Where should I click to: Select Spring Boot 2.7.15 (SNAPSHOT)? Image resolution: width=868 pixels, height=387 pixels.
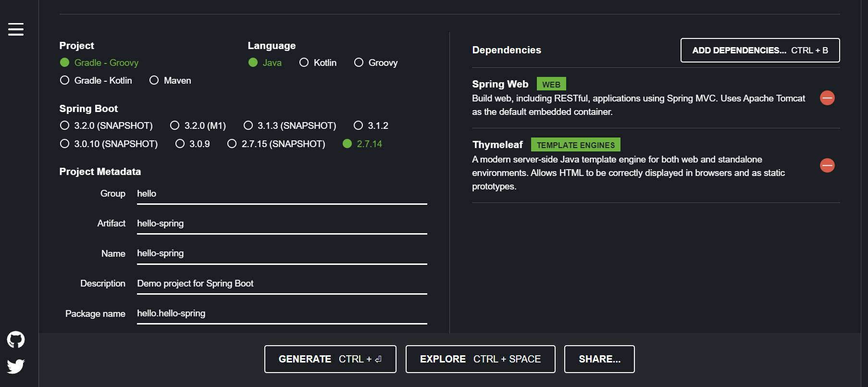coord(276,144)
